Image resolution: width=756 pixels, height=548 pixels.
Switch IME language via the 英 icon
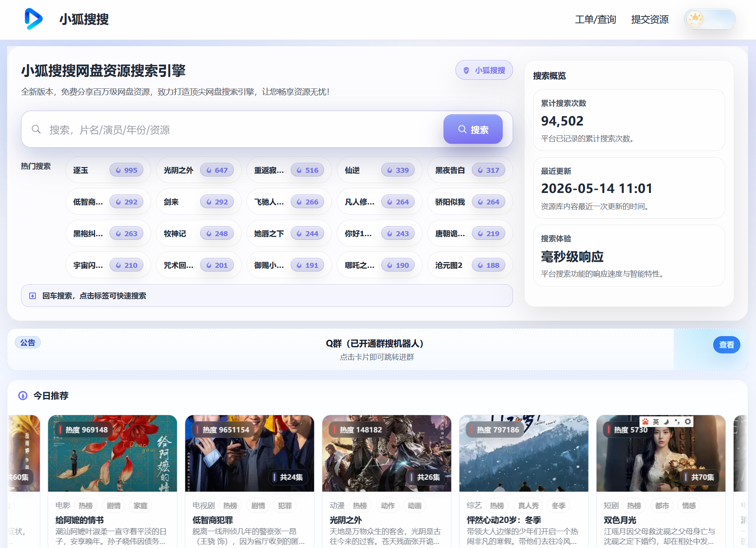coord(656,422)
